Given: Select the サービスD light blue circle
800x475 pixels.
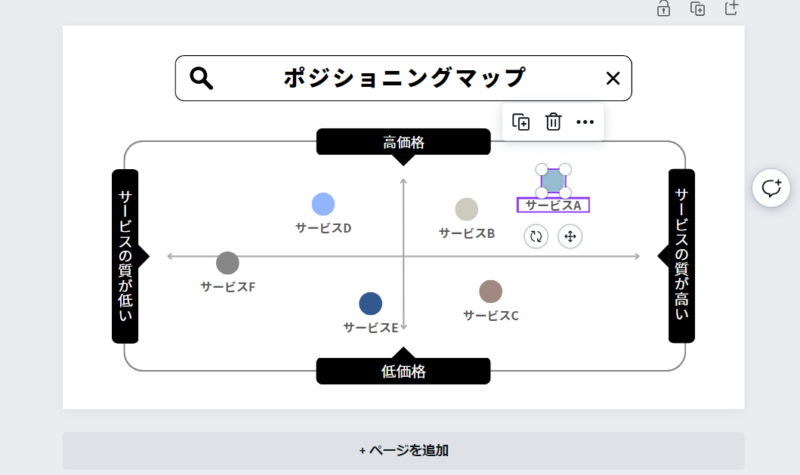Looking at the screenshot, I should click(x=323, y=204).
